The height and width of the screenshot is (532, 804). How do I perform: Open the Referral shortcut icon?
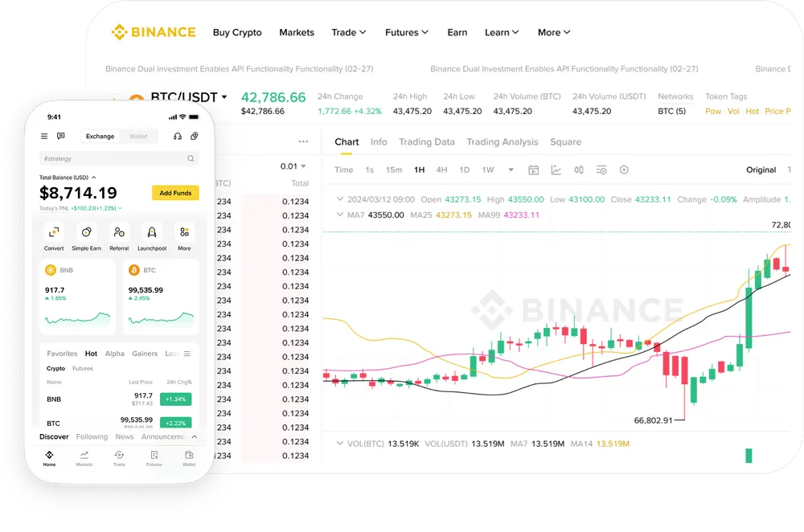tap(119, 233)
